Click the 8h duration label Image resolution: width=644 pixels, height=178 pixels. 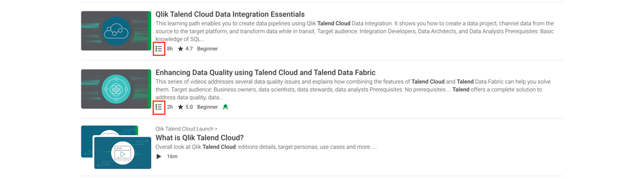pos(170,49)
